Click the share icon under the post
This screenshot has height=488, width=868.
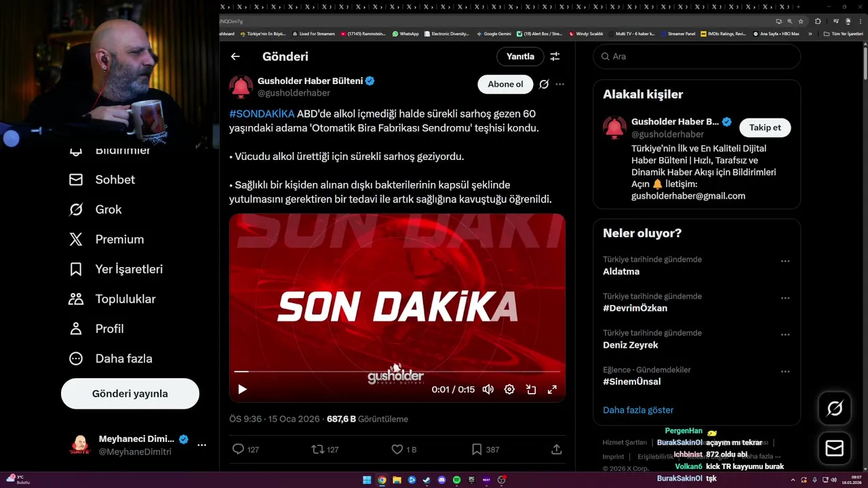556,449
